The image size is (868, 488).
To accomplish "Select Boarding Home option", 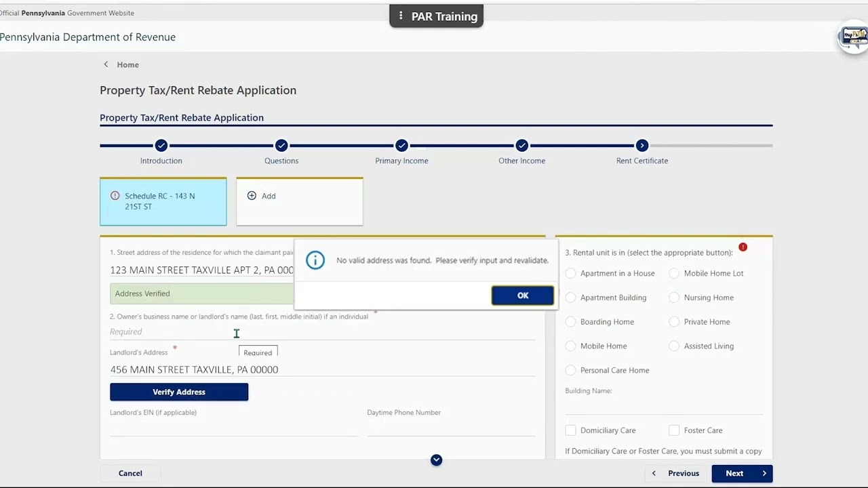I will pyautogui.click(x=570, y=322).
